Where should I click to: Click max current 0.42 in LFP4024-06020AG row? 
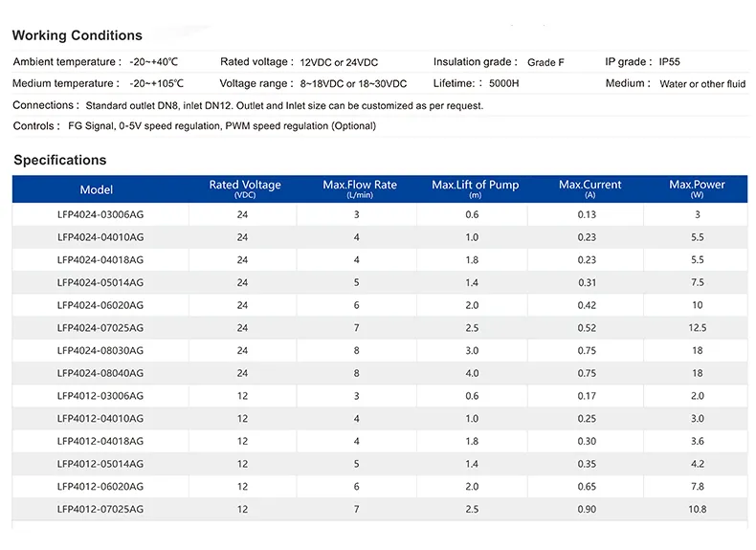tap(587, 305)
